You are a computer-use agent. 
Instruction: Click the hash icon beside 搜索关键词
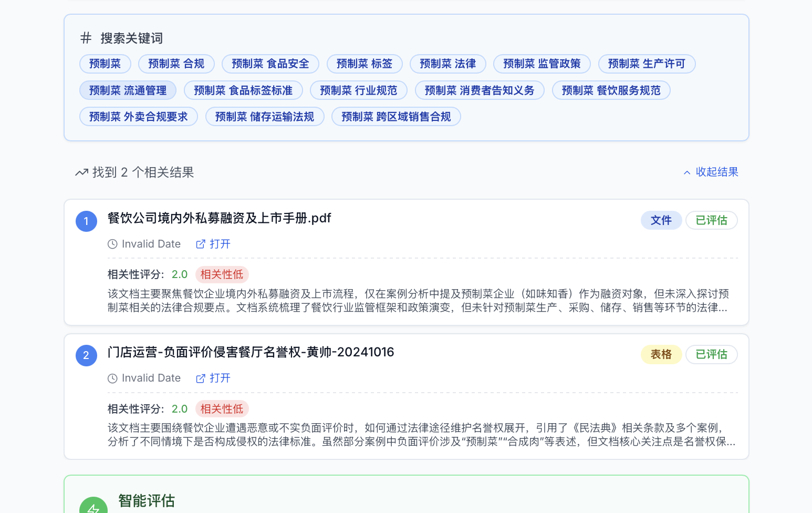(x=86, y=38)
